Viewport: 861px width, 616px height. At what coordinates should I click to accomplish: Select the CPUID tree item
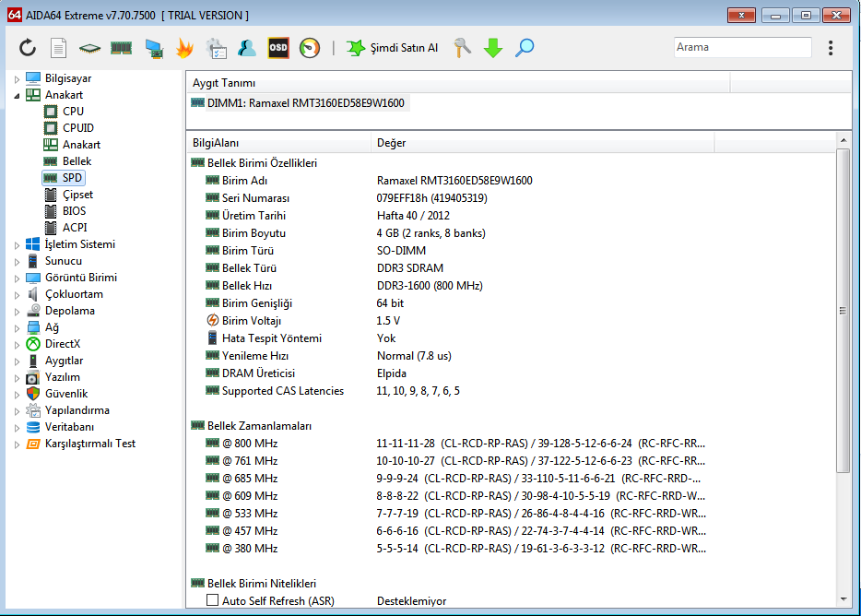77,128
